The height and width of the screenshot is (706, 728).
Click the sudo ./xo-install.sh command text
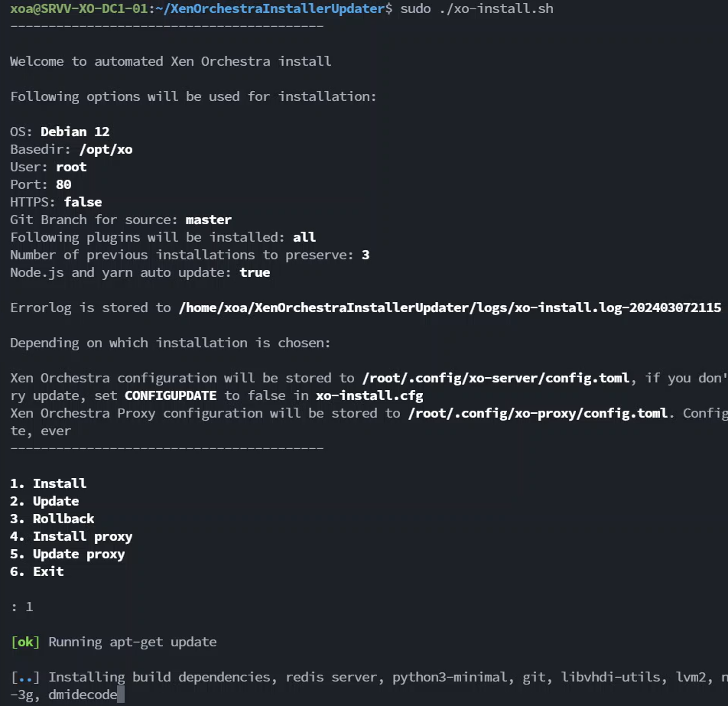click(476, 8)
